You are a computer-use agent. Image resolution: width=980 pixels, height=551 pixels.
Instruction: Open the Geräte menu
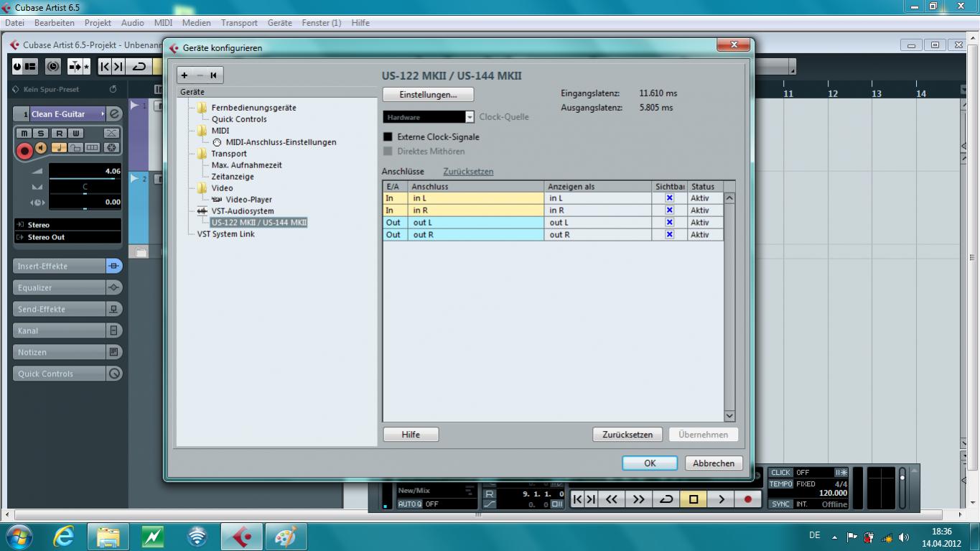[x=279, y=23]
